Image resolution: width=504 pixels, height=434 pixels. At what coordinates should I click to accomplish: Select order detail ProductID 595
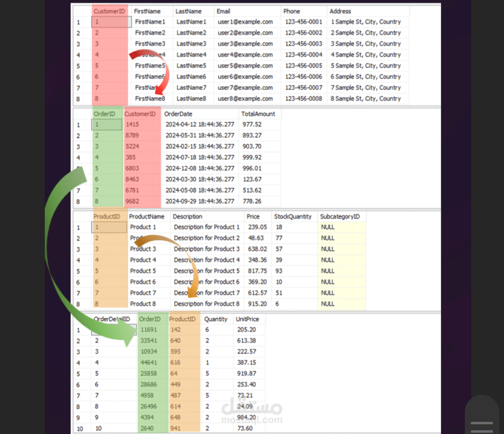[175, 352]
